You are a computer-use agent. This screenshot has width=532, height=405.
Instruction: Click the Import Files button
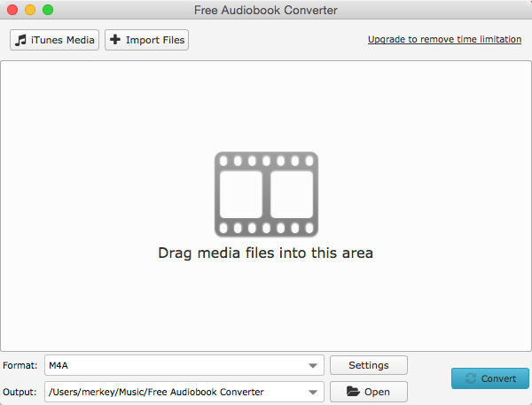(x=146, y=40)
